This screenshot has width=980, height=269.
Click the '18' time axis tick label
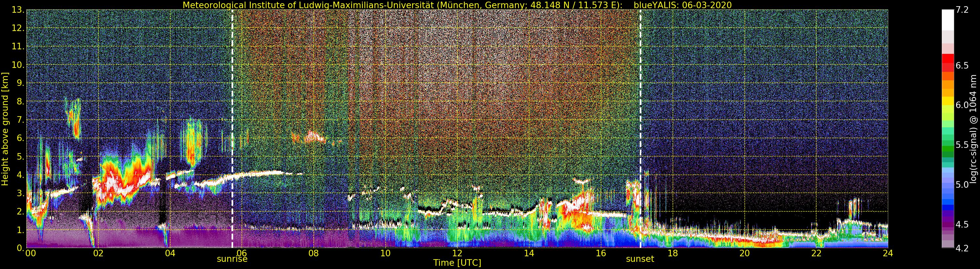(673, 253)
